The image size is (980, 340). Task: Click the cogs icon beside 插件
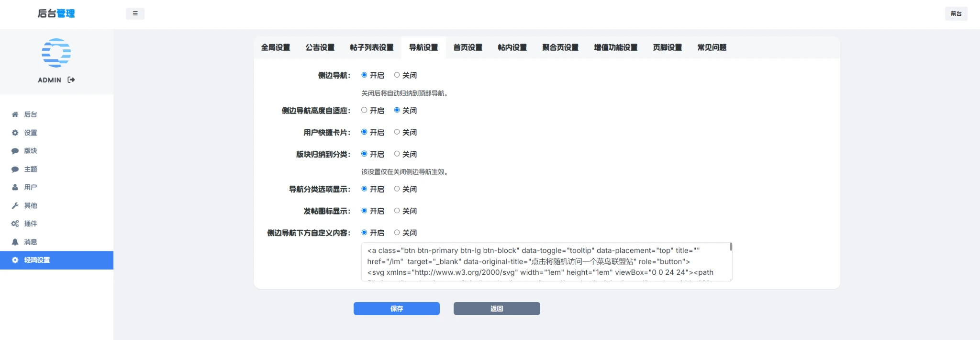pyautogui.click(x=15, y=224)
